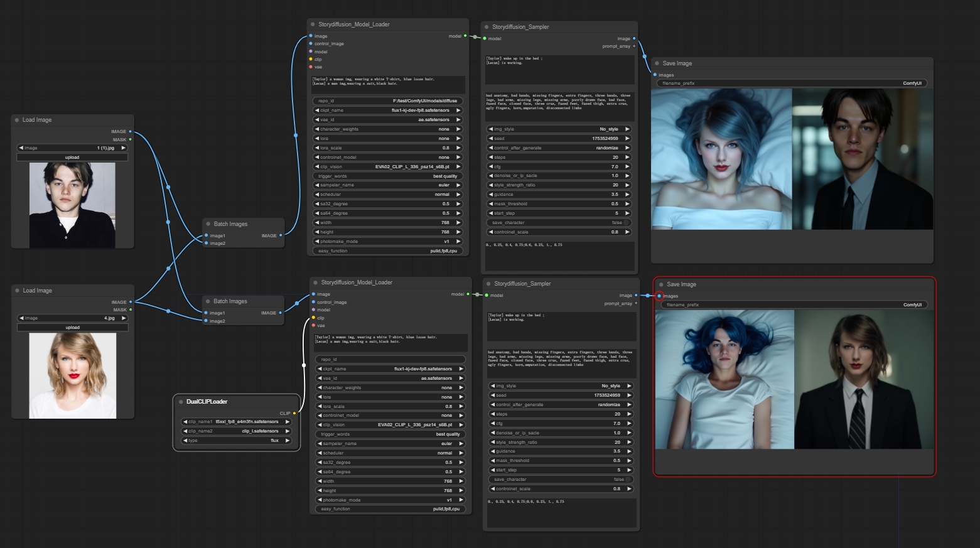Image resolution: width=980 pixels, height=548 pixels.
Task: Click the CLIP output port on DualCLIPLoader
Action: point(294,413)
